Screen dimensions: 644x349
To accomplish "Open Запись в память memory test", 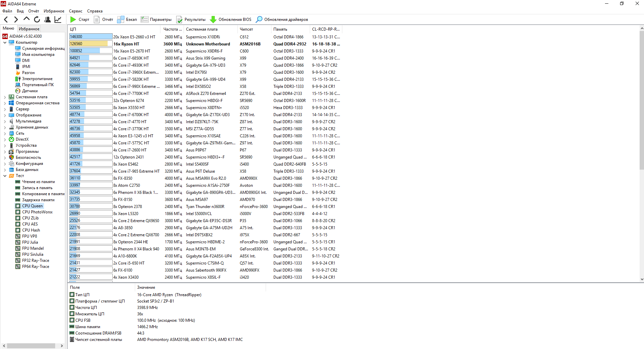I will point(37,188).
